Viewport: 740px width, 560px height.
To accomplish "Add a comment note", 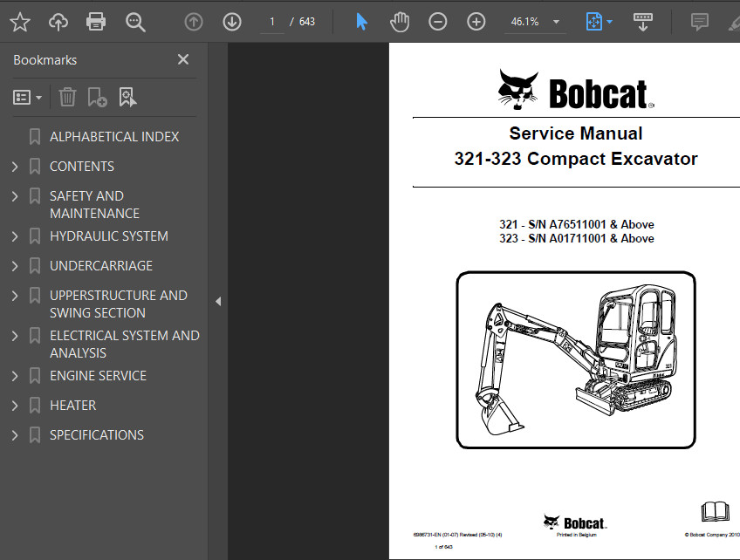I will [699, 22].
